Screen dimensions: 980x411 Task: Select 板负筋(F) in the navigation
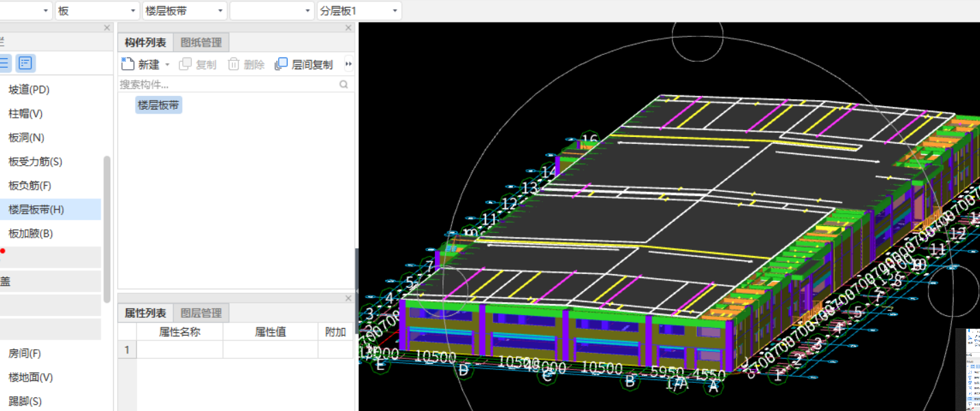pos(29,186)
